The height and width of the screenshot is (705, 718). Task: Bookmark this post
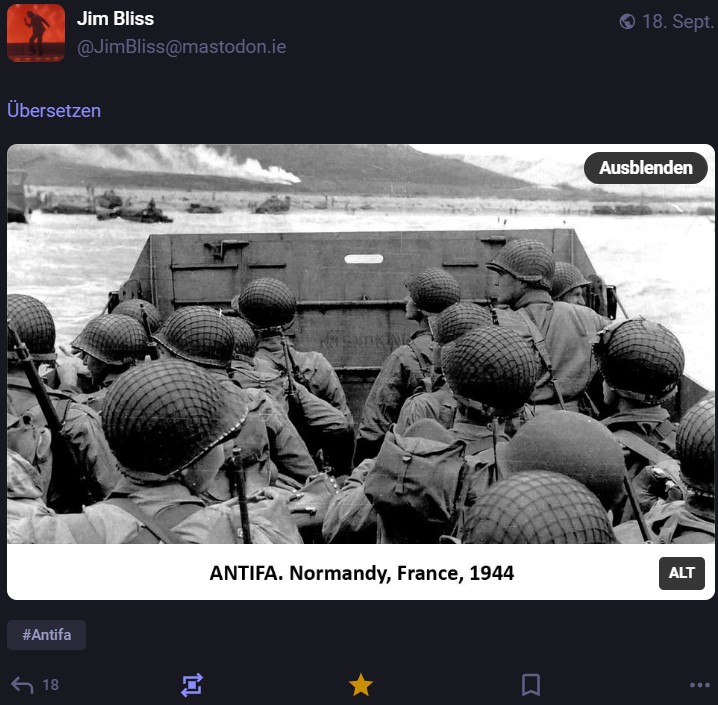point(531,685)
